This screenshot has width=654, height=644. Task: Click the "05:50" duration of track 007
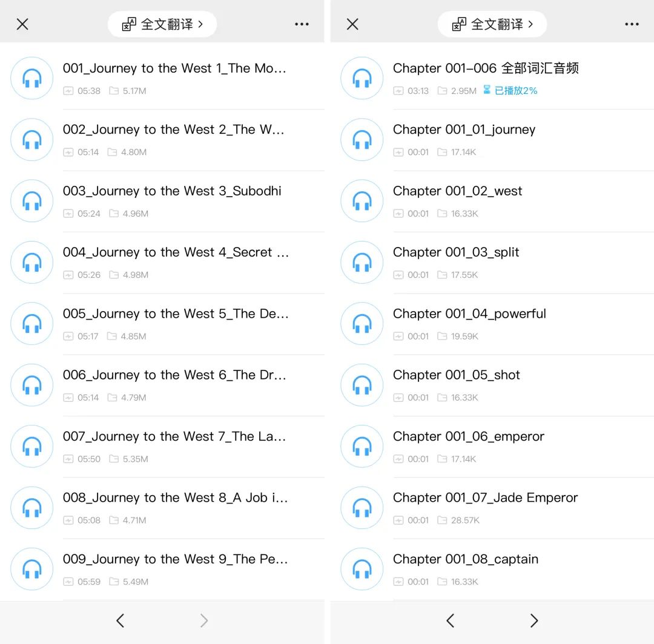(89, 459)
